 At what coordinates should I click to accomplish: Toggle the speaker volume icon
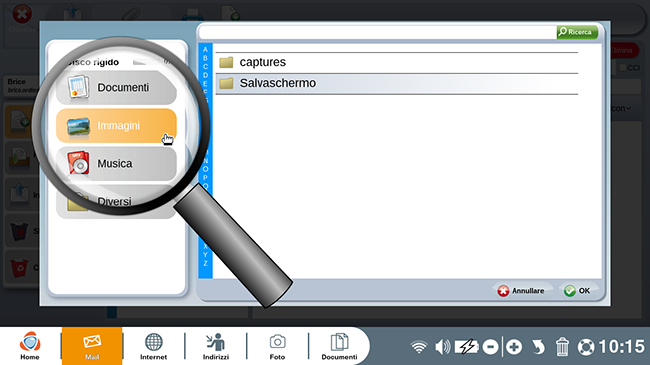coord(443,347)
